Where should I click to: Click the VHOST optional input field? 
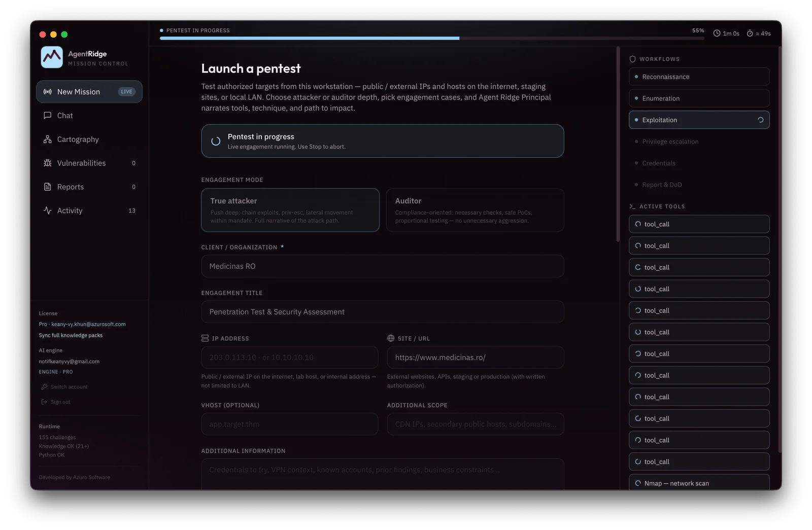pos(290,425)
